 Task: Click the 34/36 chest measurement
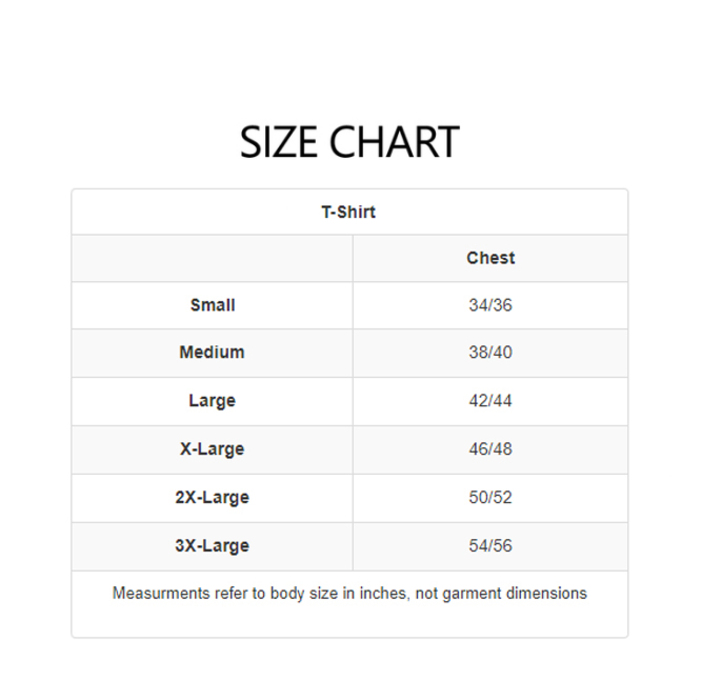click(x=490, y=305)
